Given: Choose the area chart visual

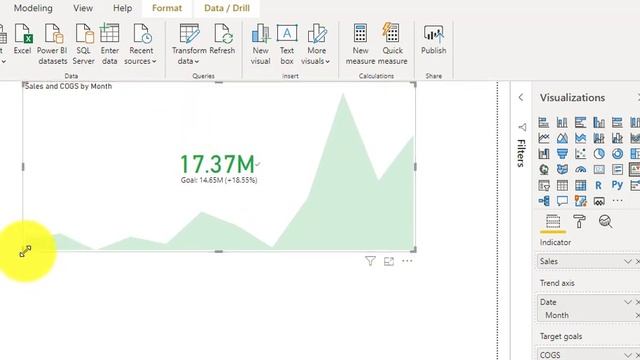Looking at the screenshot, I should [562, 138].
